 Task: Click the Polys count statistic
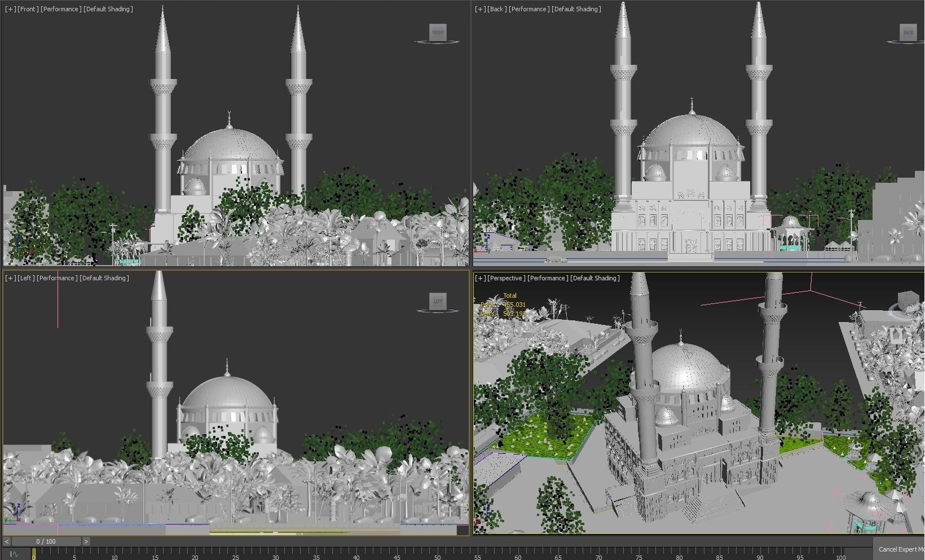tap(503, 305)
